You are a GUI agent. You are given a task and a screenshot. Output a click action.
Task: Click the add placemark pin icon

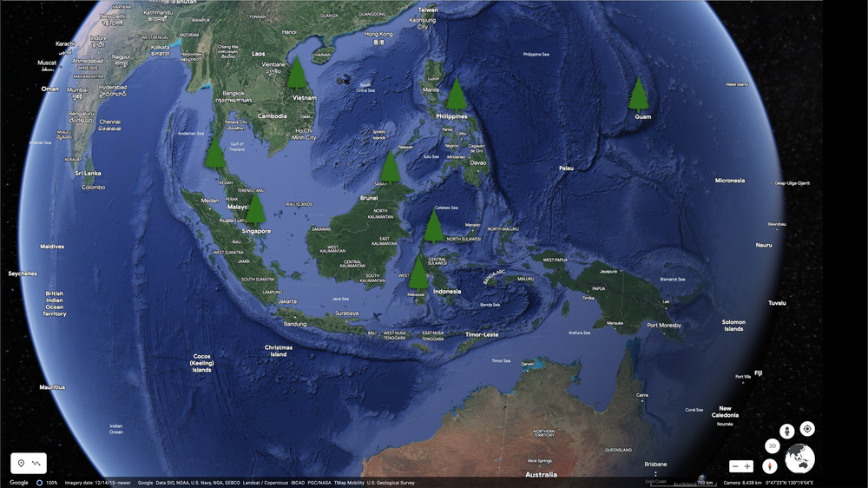(x=21, y=463)
